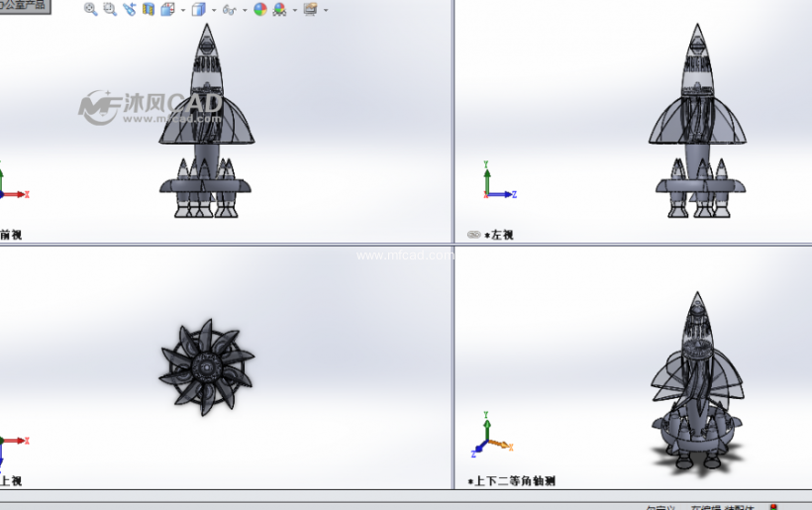Viewport: 812px width, 510px height.
Task: Click the rebuild status traffic-light icon
Action: pyautogui.click(x=773, y=507)
